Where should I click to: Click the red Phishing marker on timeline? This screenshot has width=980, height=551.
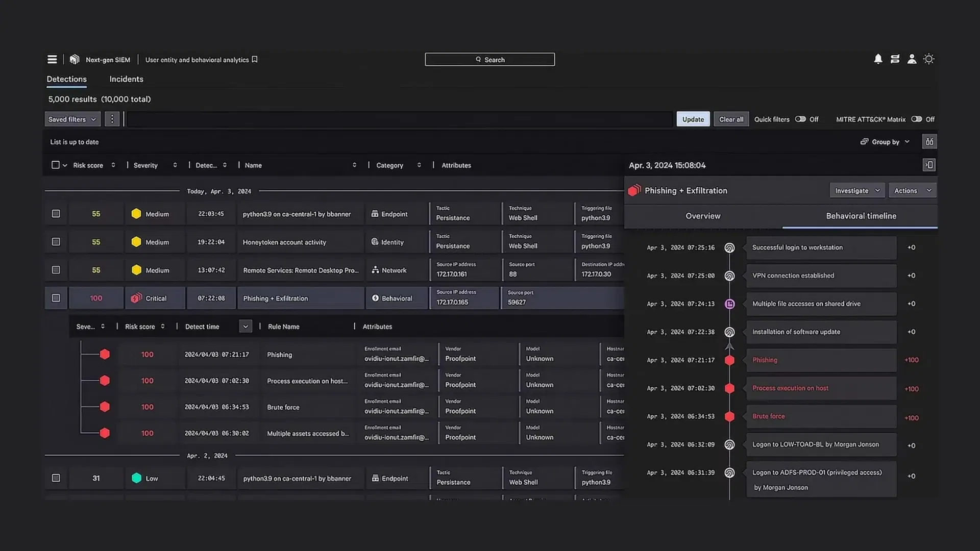tap(730, 360)
